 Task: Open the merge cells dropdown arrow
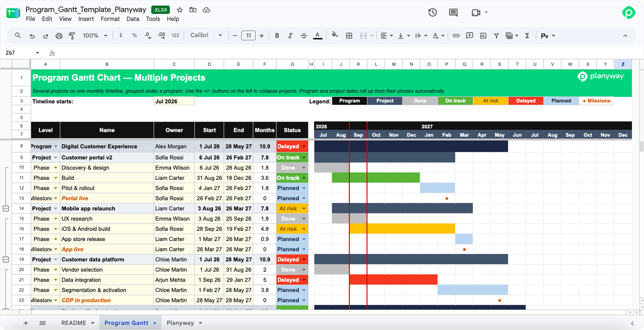[x=372, y=36]
